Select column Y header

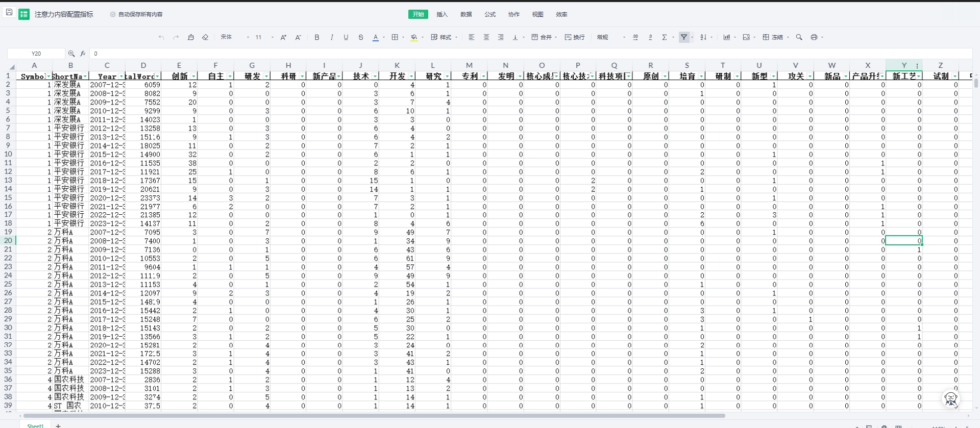pos(903,65)
